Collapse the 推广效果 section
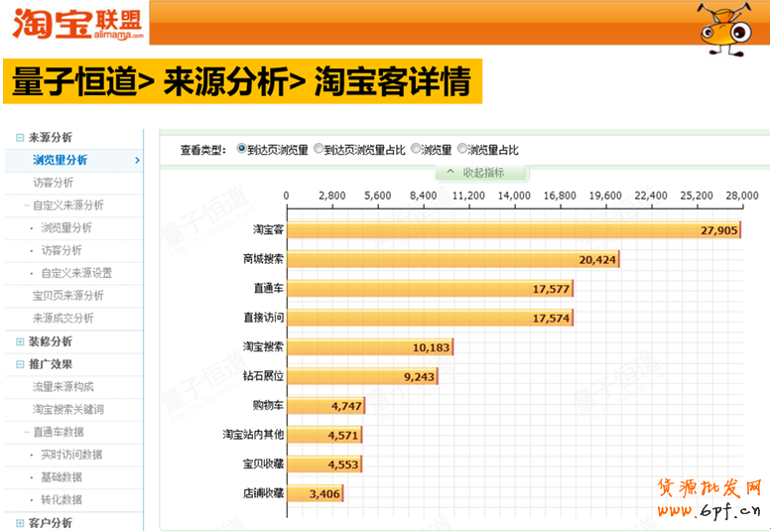The width and height of the screenshot is (771, 532). point(20,364)
